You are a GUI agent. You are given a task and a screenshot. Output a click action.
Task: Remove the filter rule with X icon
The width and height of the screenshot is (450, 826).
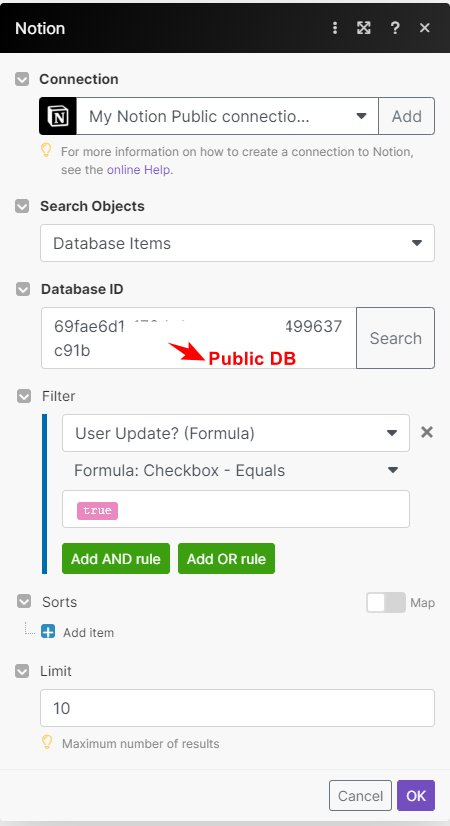[427, 432]
